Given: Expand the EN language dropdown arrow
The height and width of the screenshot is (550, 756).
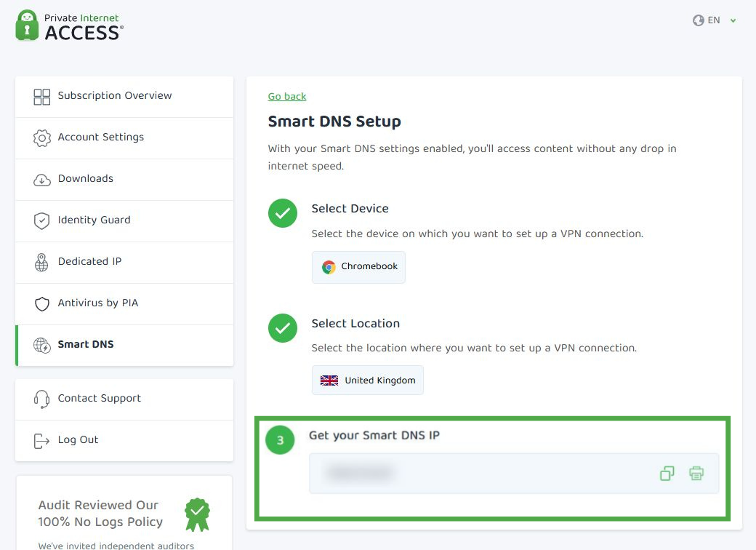Looking at the screenshot, I should 733,21.
